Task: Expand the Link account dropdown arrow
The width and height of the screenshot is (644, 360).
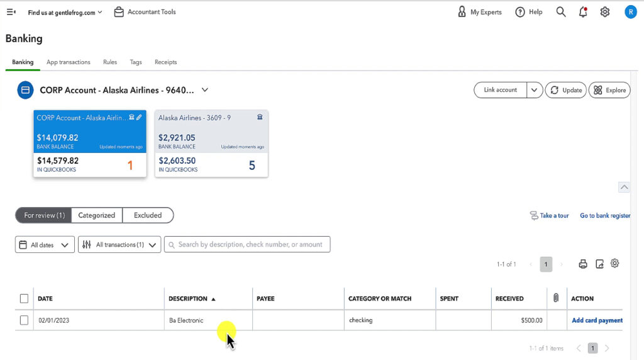Action: [534, 90]
